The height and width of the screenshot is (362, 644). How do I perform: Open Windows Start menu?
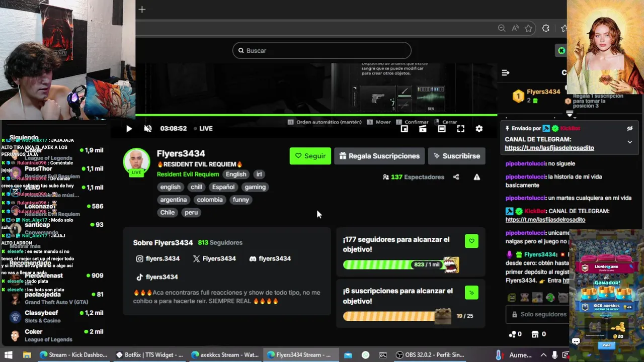9,355
